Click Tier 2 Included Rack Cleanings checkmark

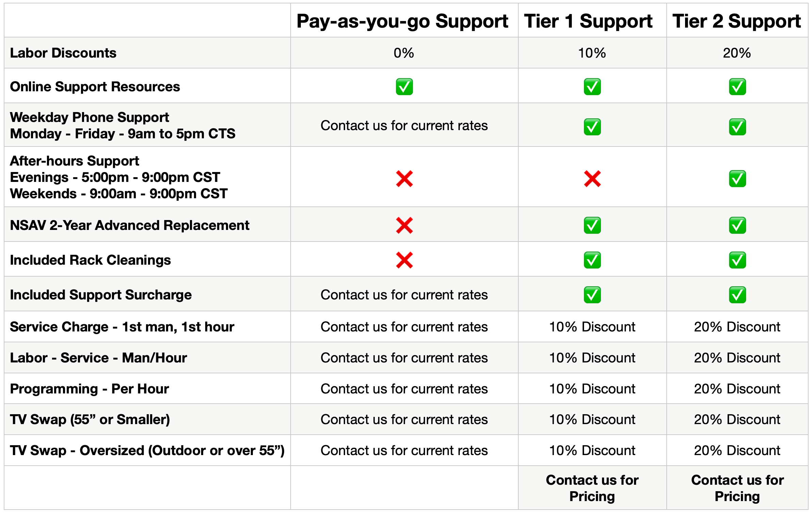point(737,260)
